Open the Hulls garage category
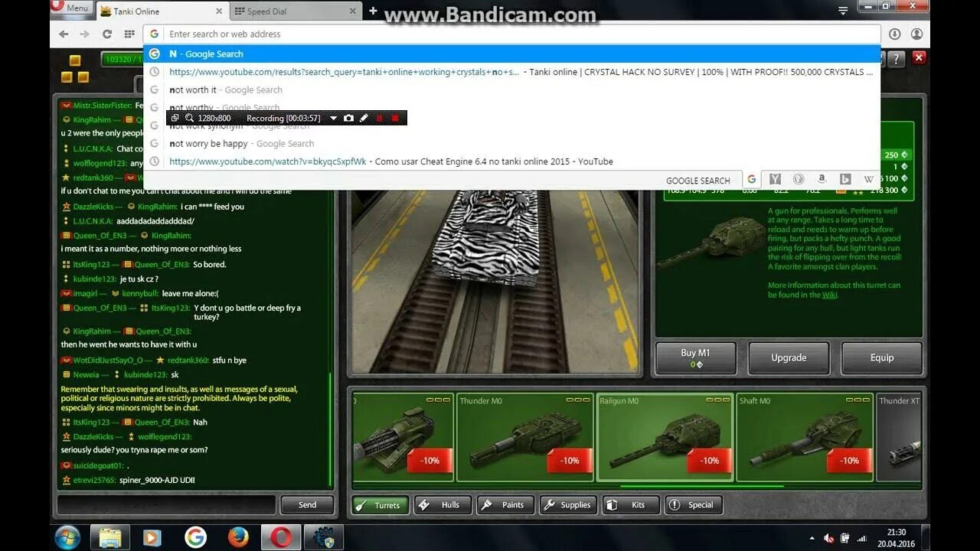Image resolution: width=980 pixels, height=551 pixels. coord(443,505)
